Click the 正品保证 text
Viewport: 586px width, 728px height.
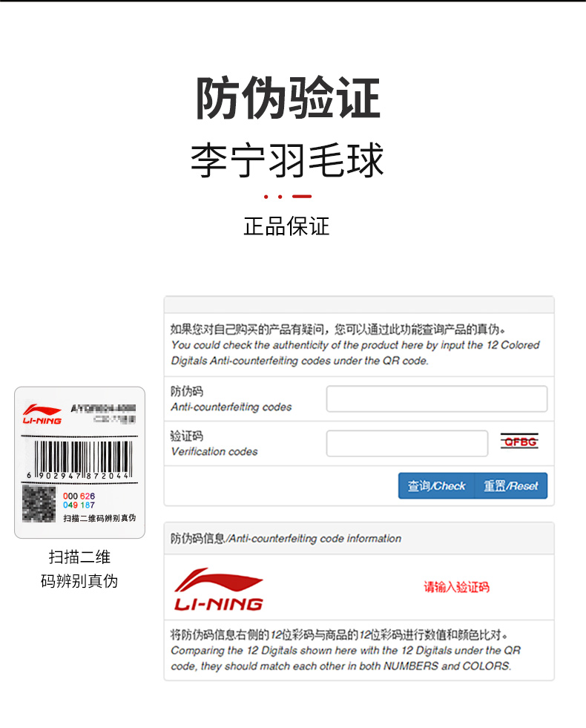[x=287, y=226]
